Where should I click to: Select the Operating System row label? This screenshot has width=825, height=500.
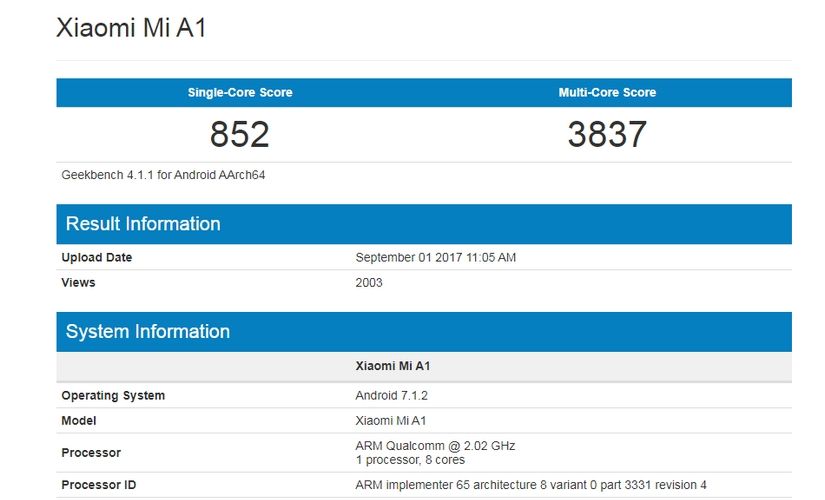(113, 395)
